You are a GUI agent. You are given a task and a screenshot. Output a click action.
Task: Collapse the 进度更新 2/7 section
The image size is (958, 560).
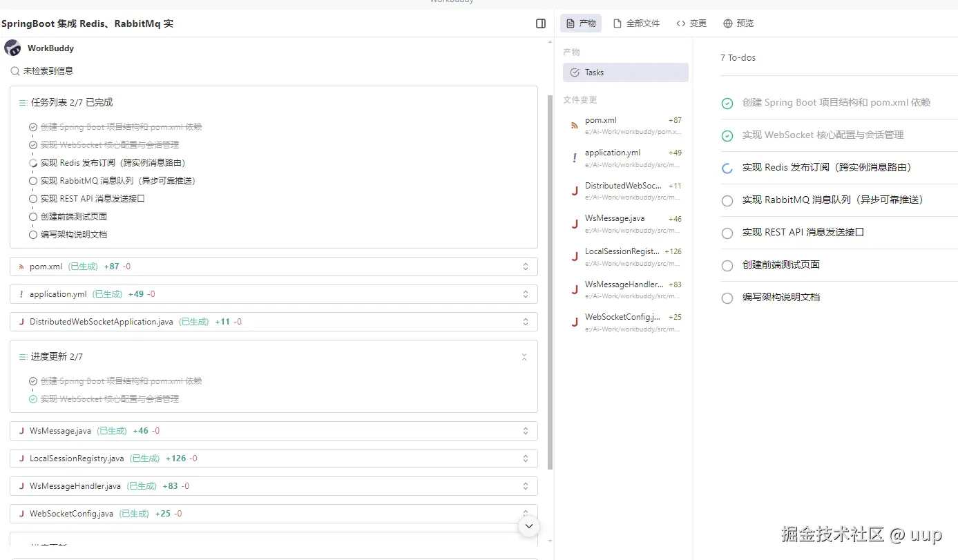click(524, 357)
